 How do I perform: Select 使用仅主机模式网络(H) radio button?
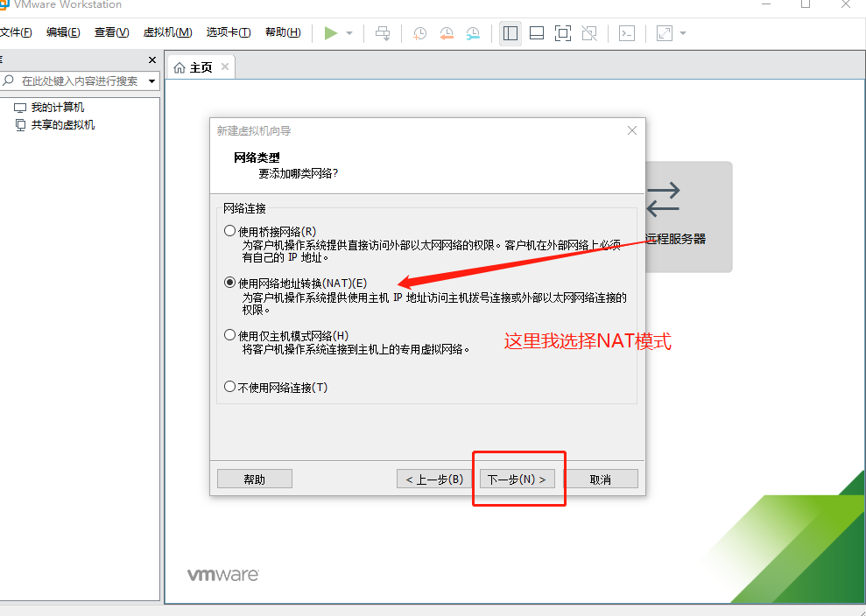(x=229, y=335)
